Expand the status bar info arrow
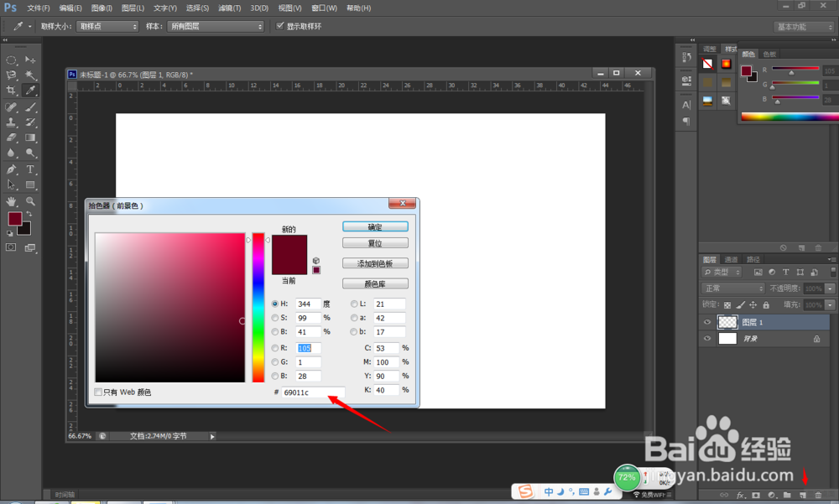 point(212,437)
